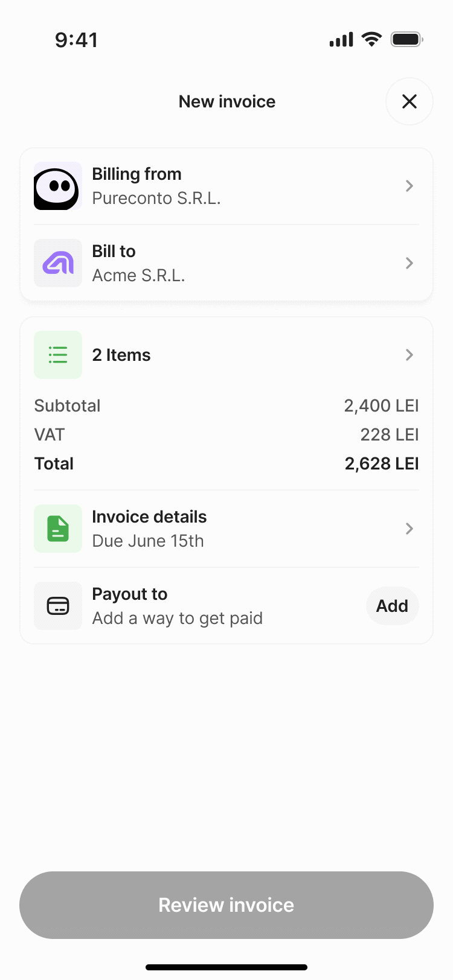This screenshot has width=453, height=980.
Task: Click the Review invoice button
Action: [226, 905]
